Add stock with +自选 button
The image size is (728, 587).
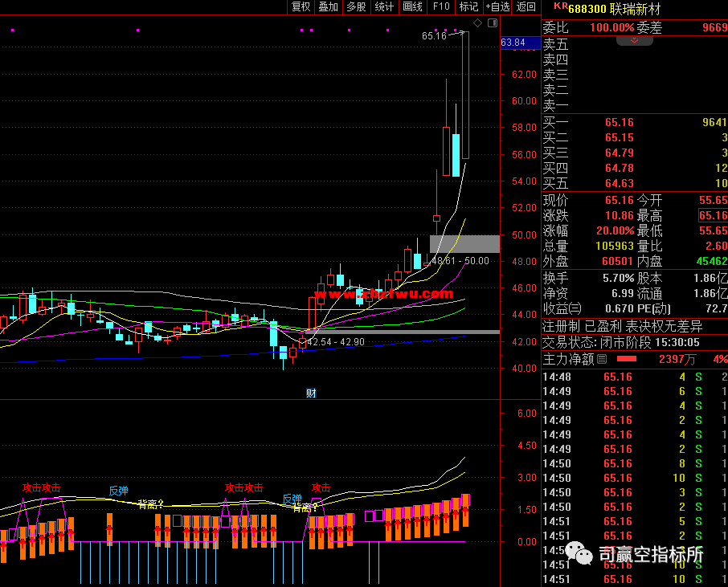click(x=497, y=7)
